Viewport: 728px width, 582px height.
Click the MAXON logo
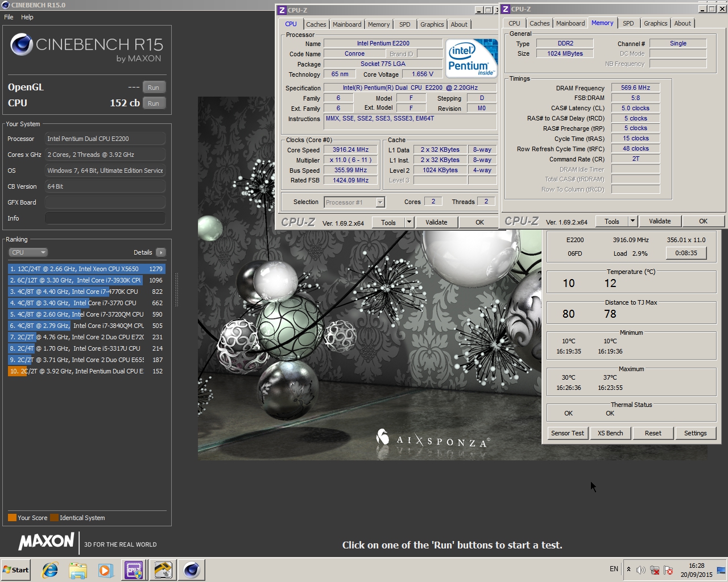47,542
